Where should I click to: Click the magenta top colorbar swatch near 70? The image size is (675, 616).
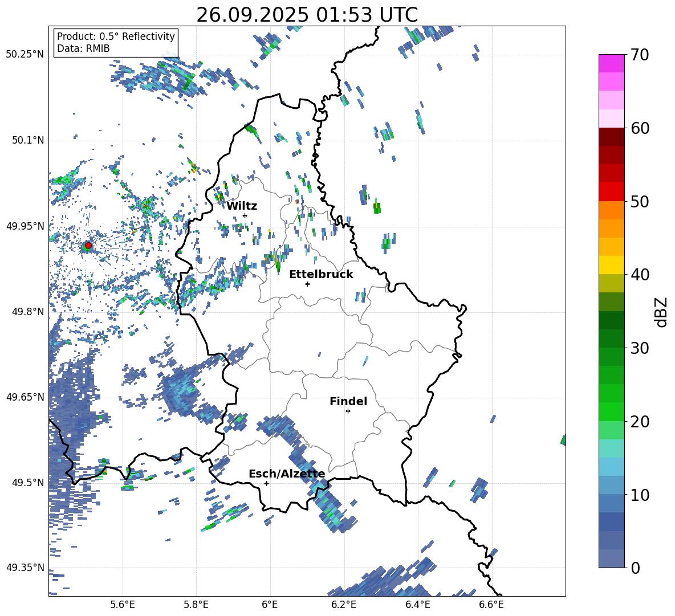[612, 63]
